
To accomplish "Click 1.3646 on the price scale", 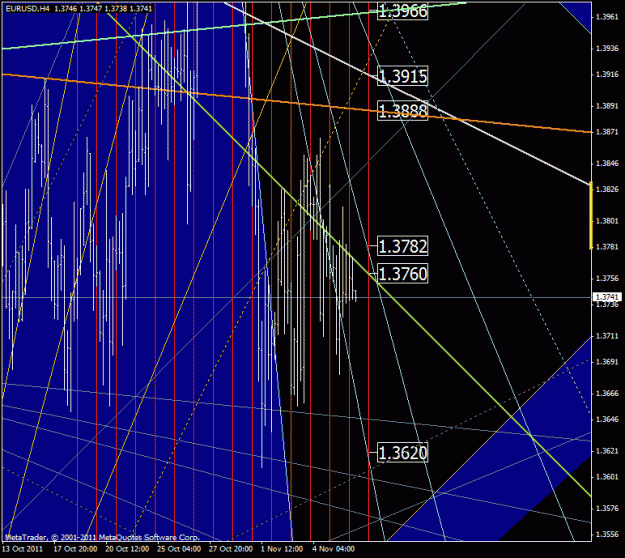I will click(x=607, y=419).
